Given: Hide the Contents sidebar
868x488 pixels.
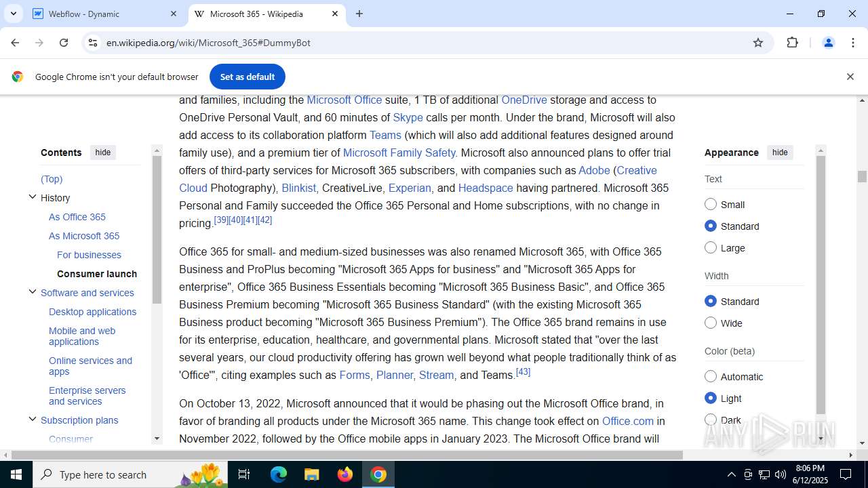Looking at the screenshot, I should tap(103, 152).
